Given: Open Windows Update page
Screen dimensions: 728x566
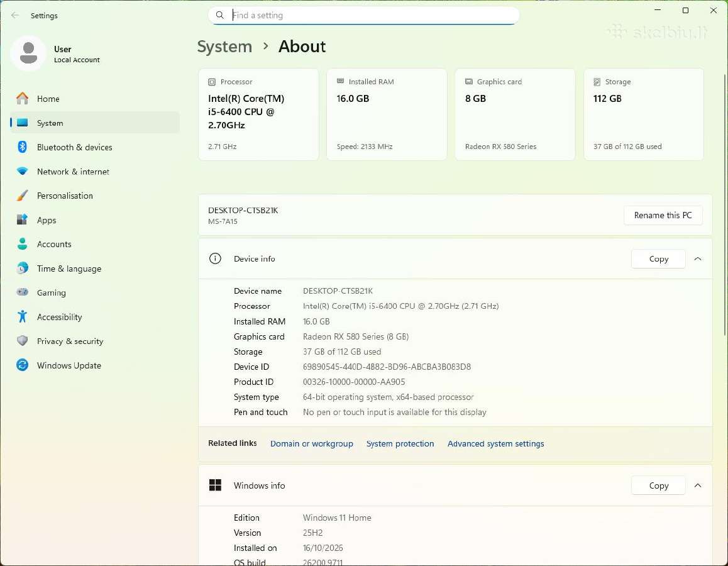Looking at the screenshot, I should pos(95,365).
